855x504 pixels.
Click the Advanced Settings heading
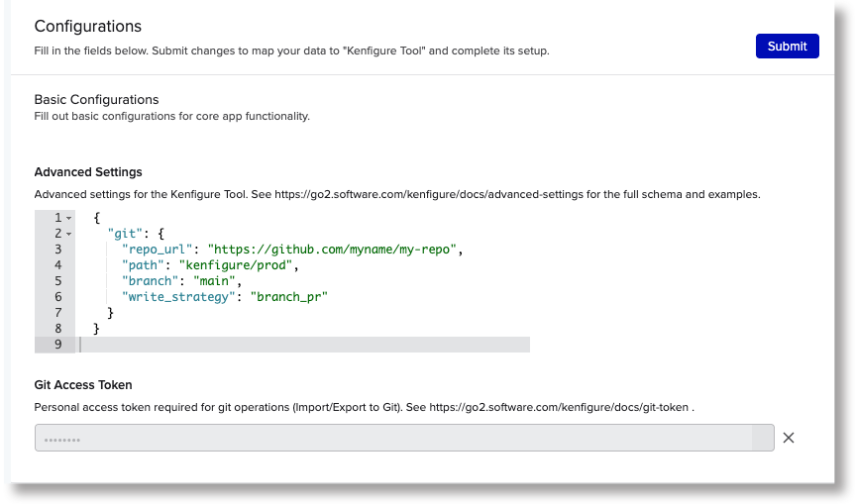[88, 172]
